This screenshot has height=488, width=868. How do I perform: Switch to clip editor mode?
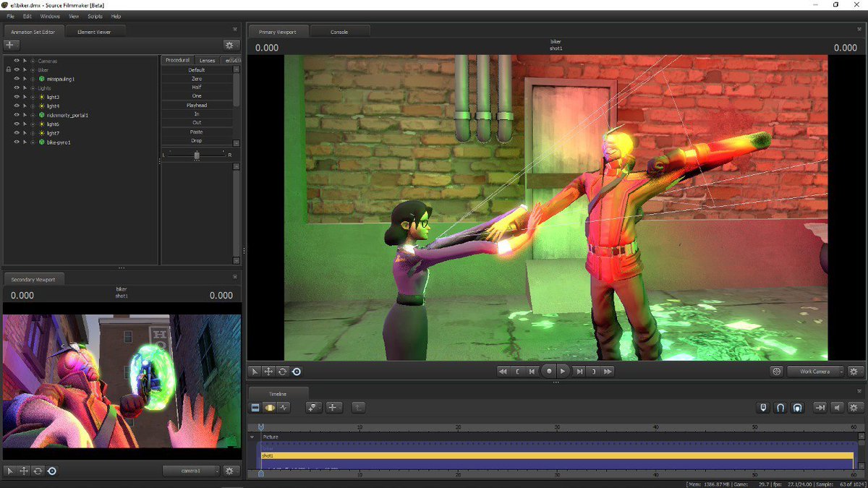click(x=255, y=408)
